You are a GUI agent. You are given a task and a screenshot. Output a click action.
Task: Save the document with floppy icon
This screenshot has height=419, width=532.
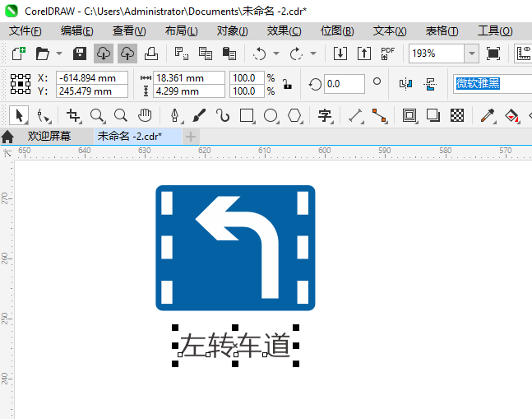coord(80,54)
